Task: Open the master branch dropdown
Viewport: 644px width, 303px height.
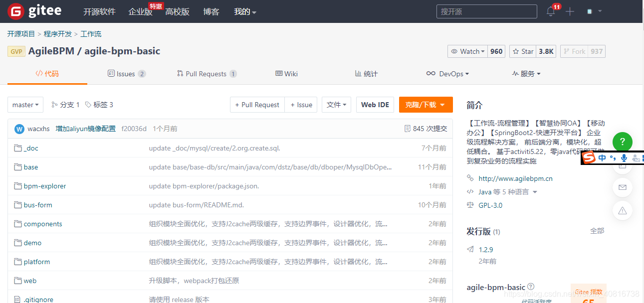Action: pos(25,105)
